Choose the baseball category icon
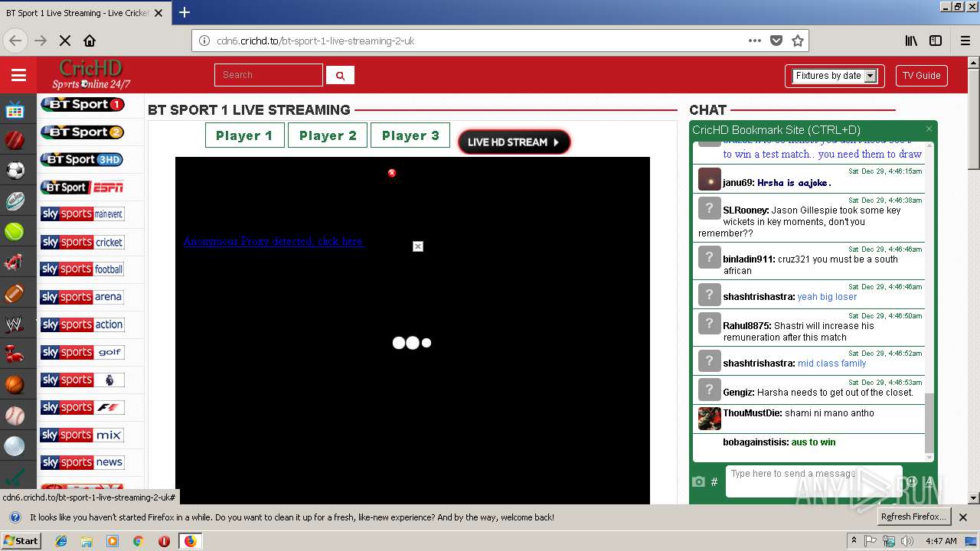Viewport: 980px width, 551px height. (15, 416)
